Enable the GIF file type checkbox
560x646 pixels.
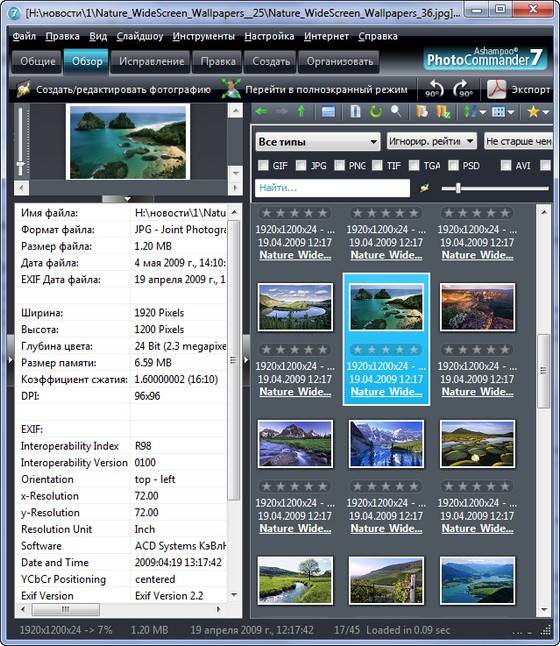click(x=263, y=165)
